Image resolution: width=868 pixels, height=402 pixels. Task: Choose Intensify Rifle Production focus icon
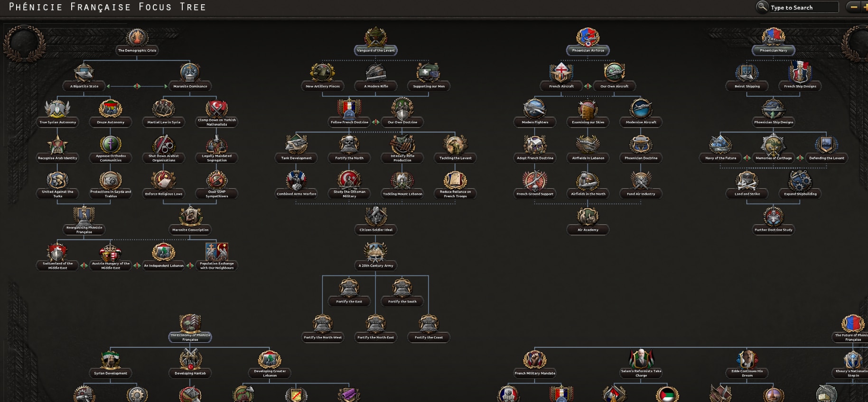tap(402, 144)
